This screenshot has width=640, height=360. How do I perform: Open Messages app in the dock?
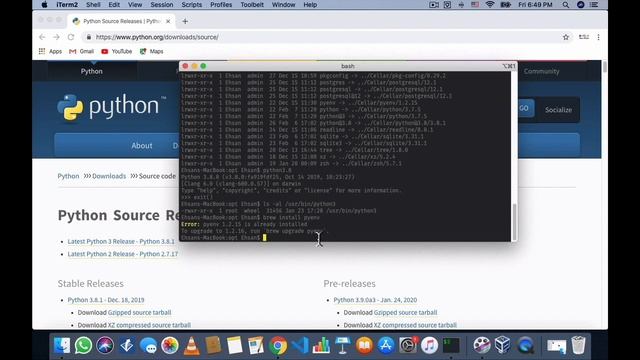coord(148,345)
